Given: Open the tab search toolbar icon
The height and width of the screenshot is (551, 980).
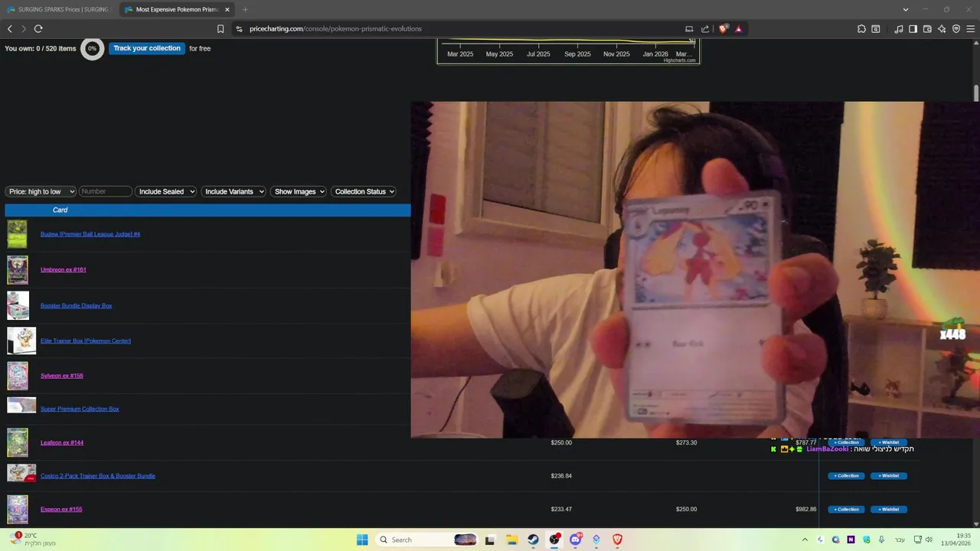Looking at the screenshot, I should (x=876, y=29).
